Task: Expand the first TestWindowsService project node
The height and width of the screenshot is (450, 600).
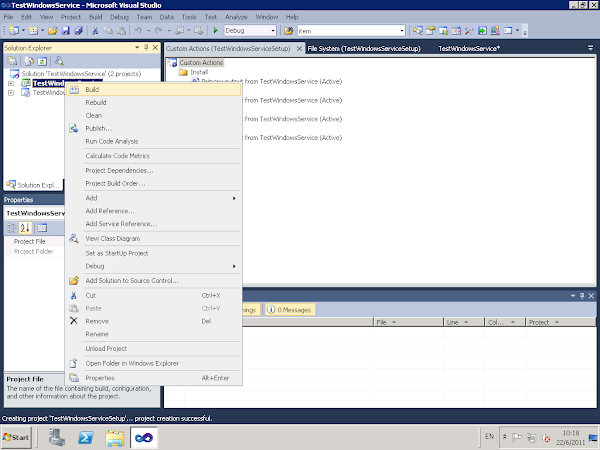Action: point(11,83)
